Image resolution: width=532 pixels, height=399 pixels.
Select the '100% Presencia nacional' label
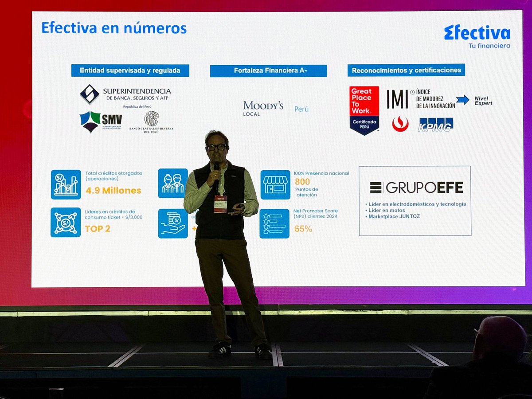321,173
